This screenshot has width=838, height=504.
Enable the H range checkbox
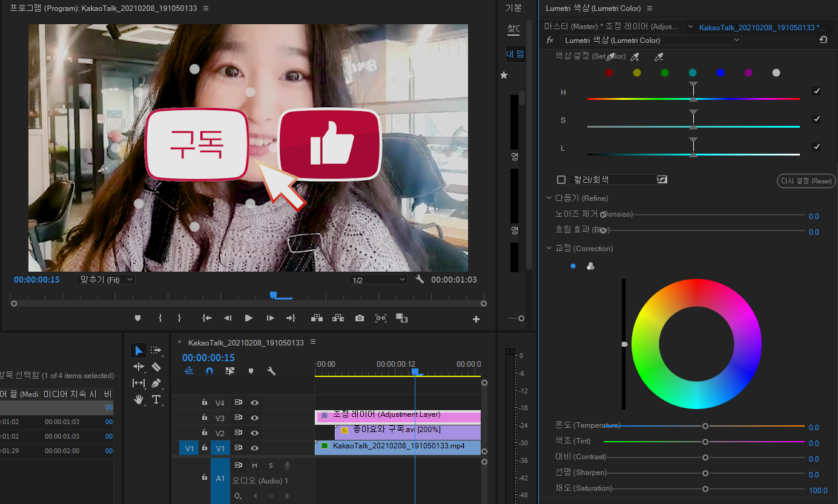click(816, 91)
